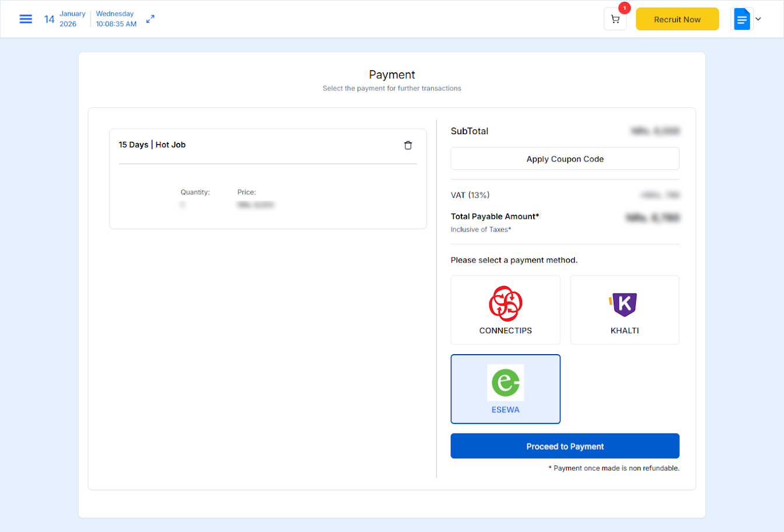Select the CONNECTIPS payment method label
784x532 pixels.
pos(505,331)
